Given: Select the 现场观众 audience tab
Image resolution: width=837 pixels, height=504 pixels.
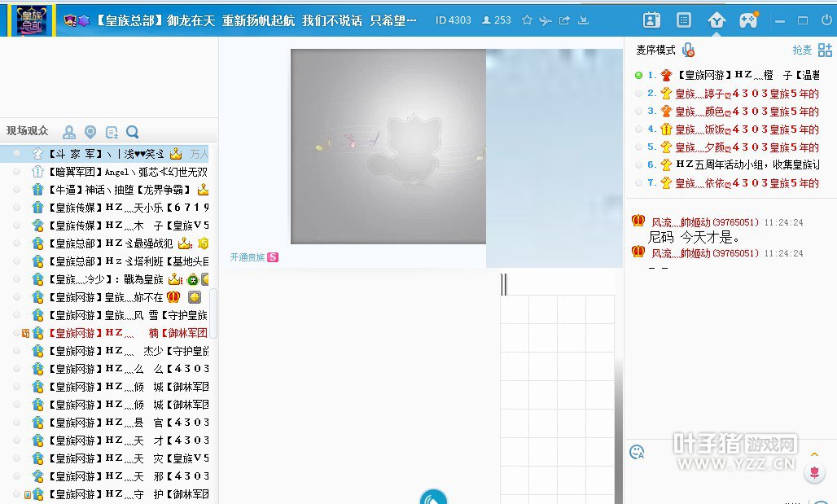Looking at the screenshot, I should click(x=28, y=131).
